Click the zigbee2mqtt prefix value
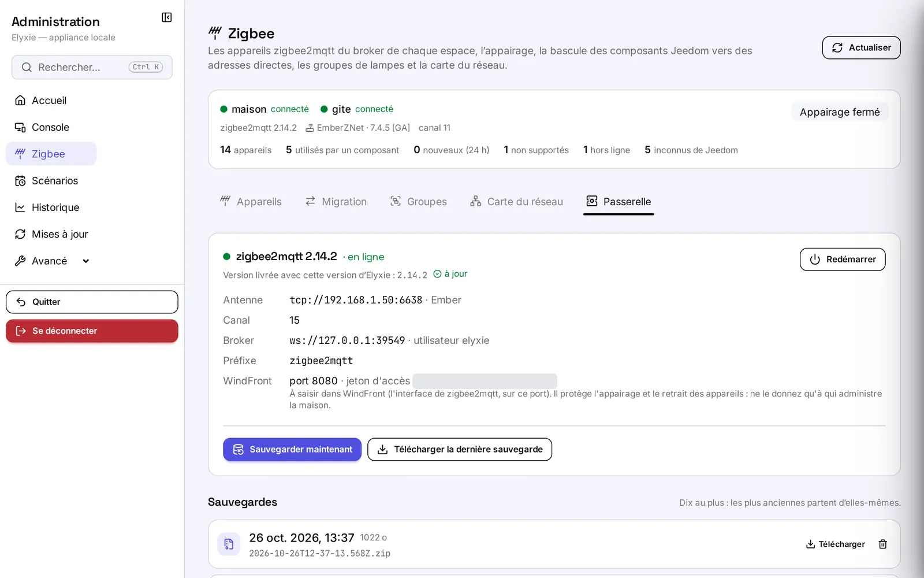The image size is (924, 578). pyautogui.click(x=321, y=361)
